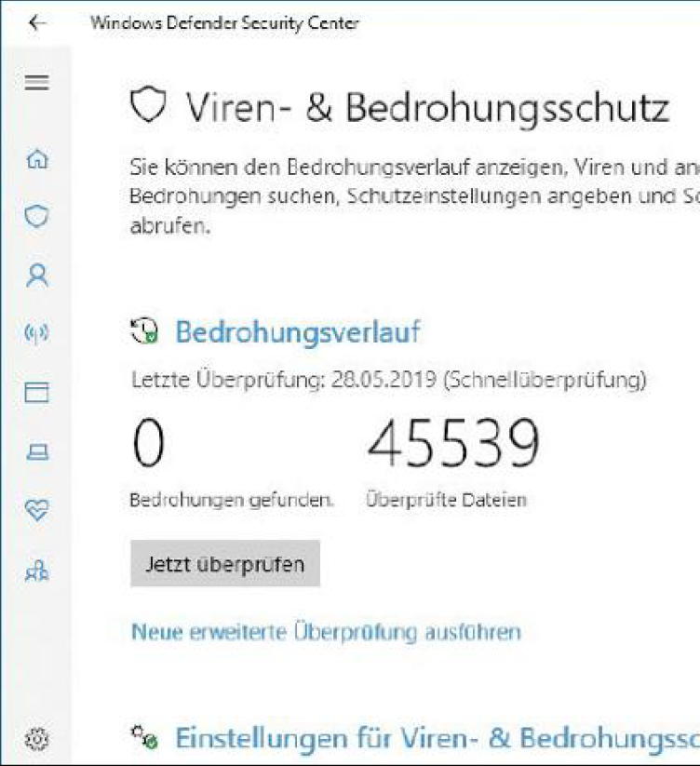Select the shield virus protection sidebar icon
Viewport: 700px width, 766px height.
click(37, 216)
